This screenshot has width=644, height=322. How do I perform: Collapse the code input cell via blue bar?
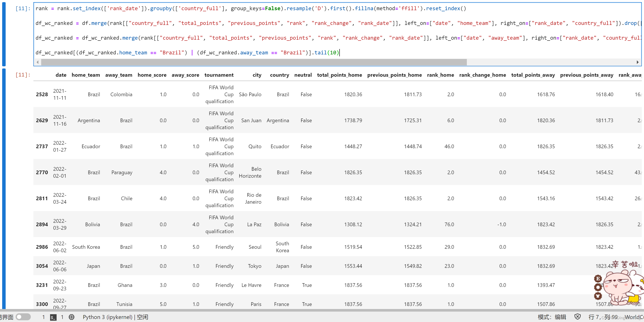pyautogui.click(x=4, y=34)
